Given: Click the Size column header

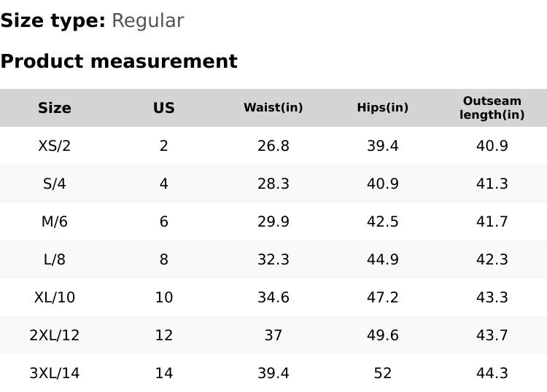Looking at the screenshot, I should point(55,108).
